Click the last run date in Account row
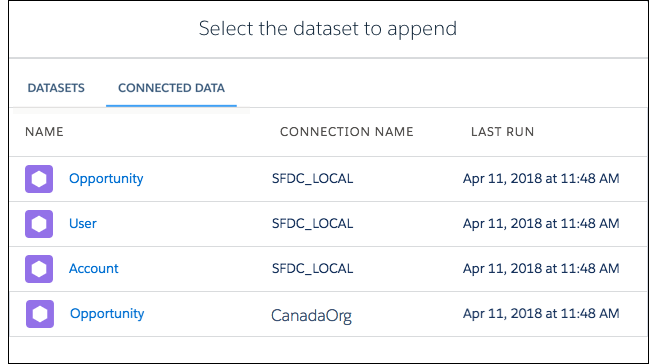Viewport: 649px width, 364px height. [x=541, y=268]
